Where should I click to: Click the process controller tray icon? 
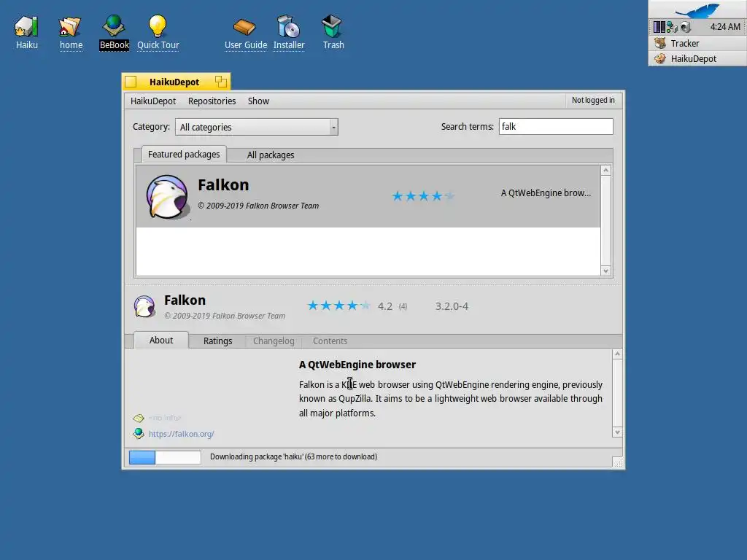click(659, 27)
